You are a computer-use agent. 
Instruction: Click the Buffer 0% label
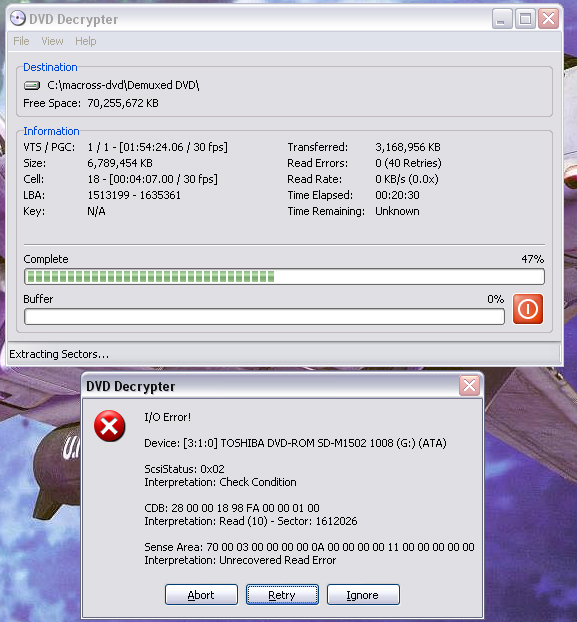(x=495, y=299)
